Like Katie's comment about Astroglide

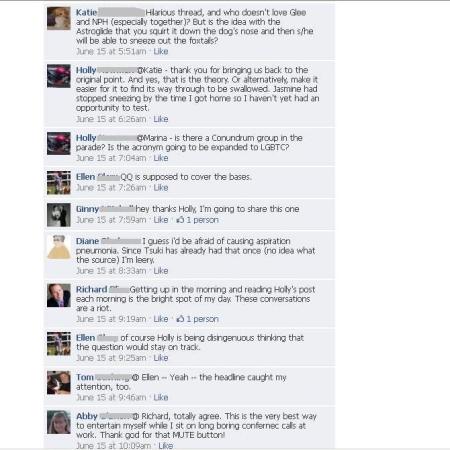[x=161, y=51]
